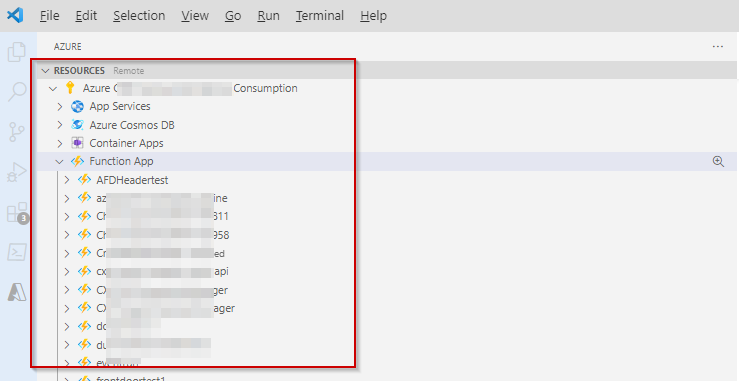Collapse the RESOURCES section chevron

(45, 71)
